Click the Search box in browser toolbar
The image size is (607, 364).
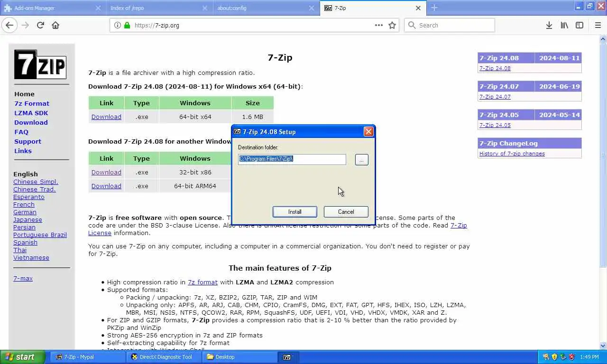[x=450, y=25]
